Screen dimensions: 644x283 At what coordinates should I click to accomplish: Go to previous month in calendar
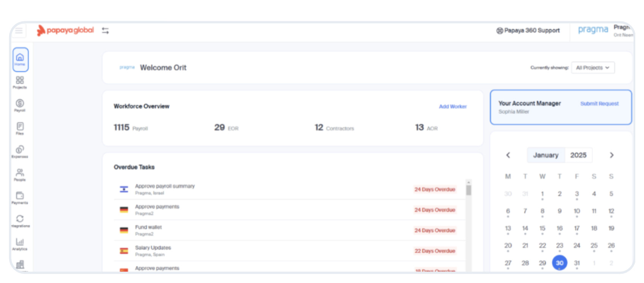(x=508, y=155)
